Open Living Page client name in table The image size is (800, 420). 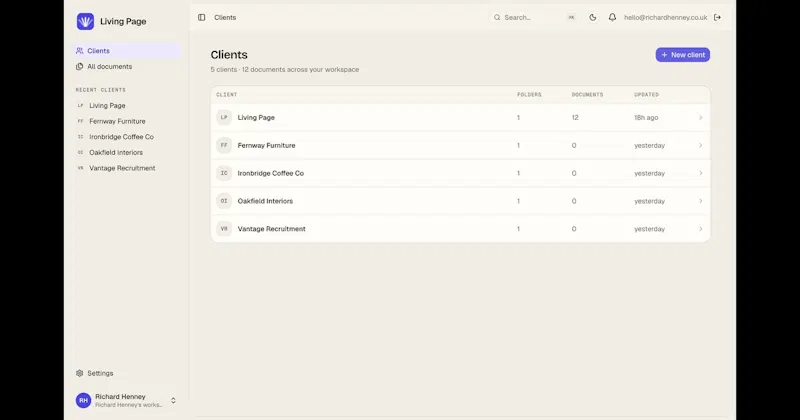point(256,117)
